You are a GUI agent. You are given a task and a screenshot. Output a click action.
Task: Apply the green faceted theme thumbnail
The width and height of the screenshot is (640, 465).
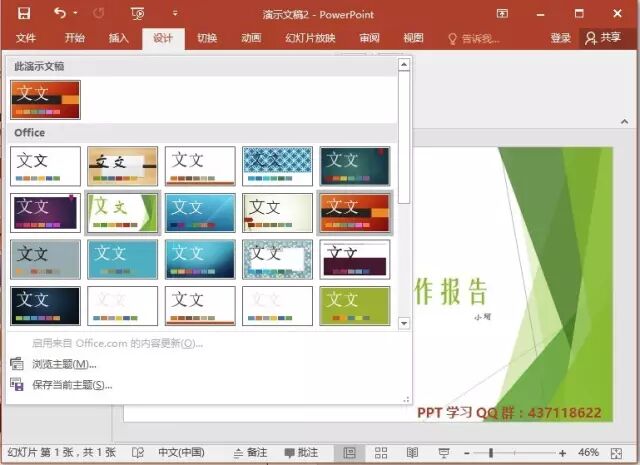(122, 213)
